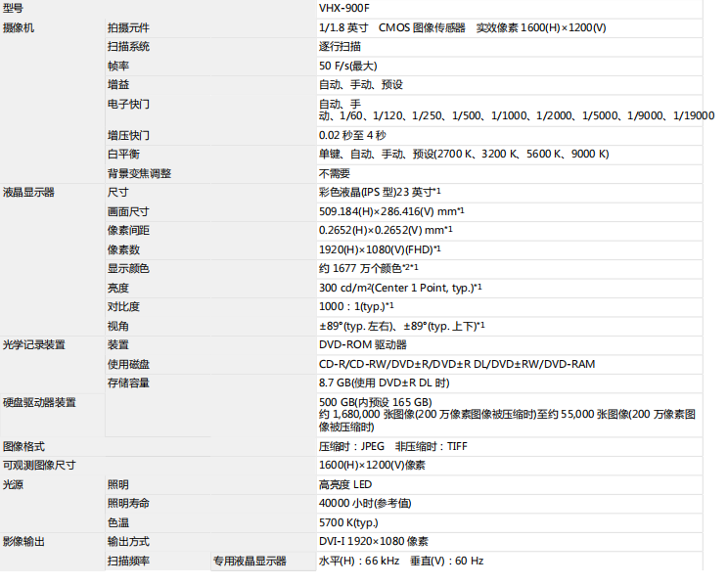
Task: Select the 高亮度 LED value cell
Action: click(x=345, y=484)
